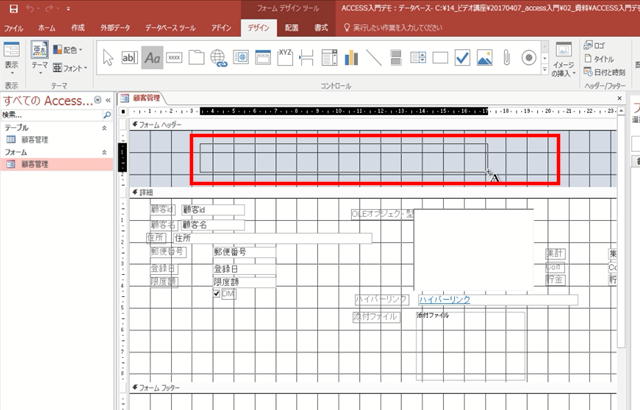Click the フォーム フッター section bar
Screen dimensions: 640x410
pos(373,388)
